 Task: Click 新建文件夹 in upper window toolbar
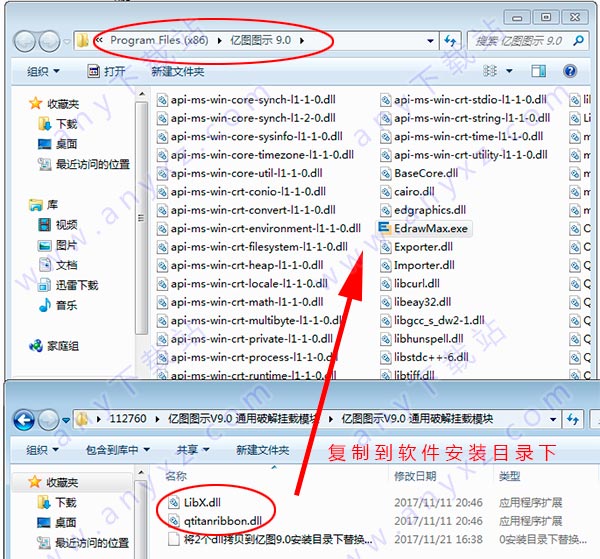(x=178, y=71)
